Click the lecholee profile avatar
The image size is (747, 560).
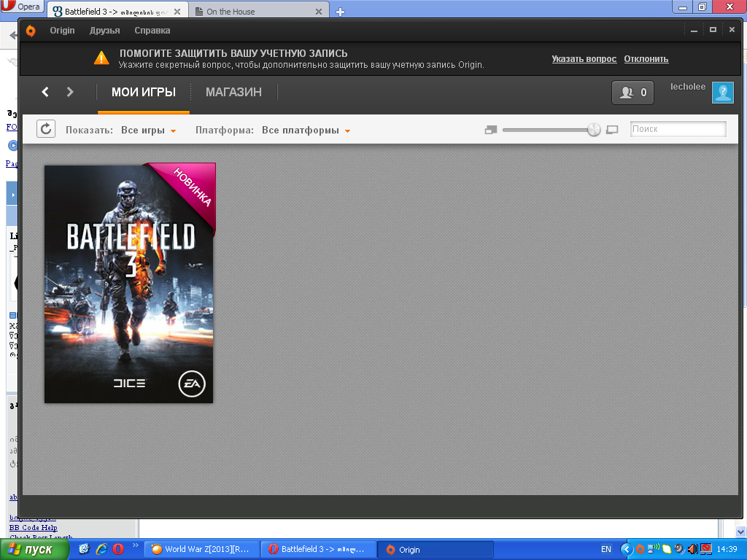point(723,93)
